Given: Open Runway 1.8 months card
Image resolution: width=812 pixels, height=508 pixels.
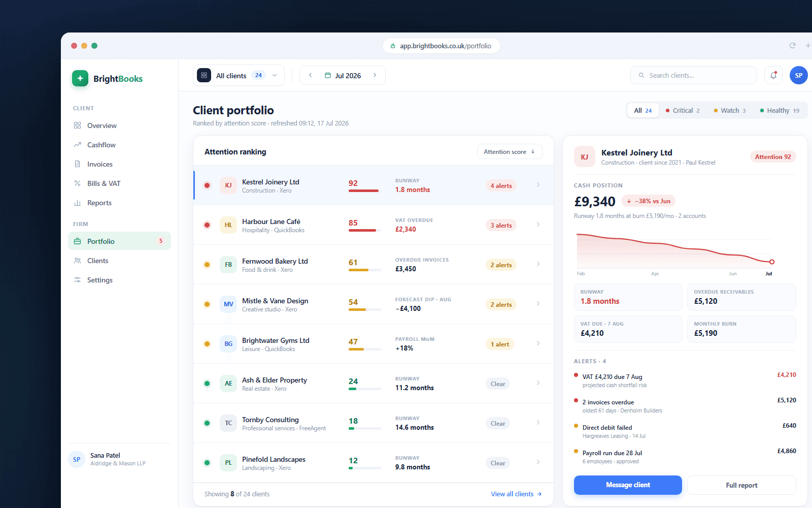Looking at the screenshot, I should click(x=628, y=297).
